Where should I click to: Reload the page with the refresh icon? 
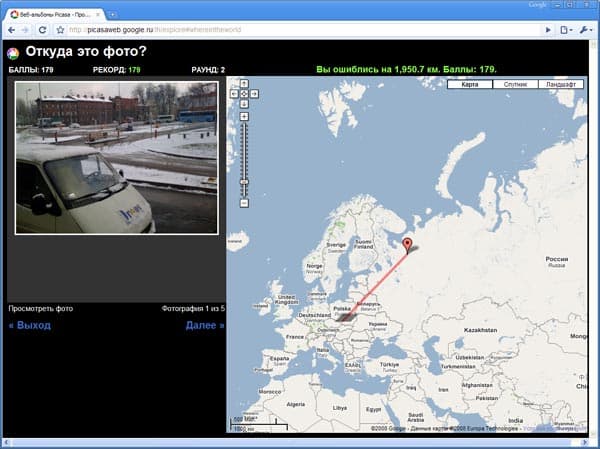[x=42, y=30]
